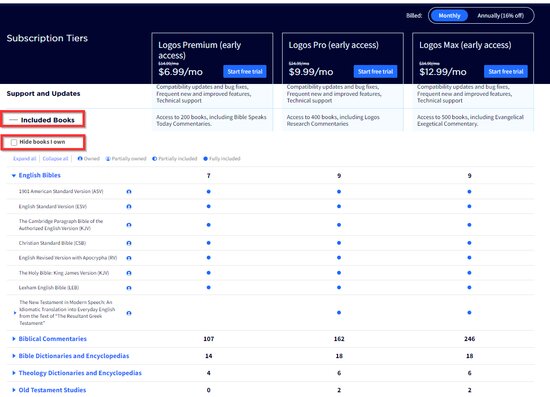Open the Christian Standard Bible (CSB) title

tap(52, 243)
